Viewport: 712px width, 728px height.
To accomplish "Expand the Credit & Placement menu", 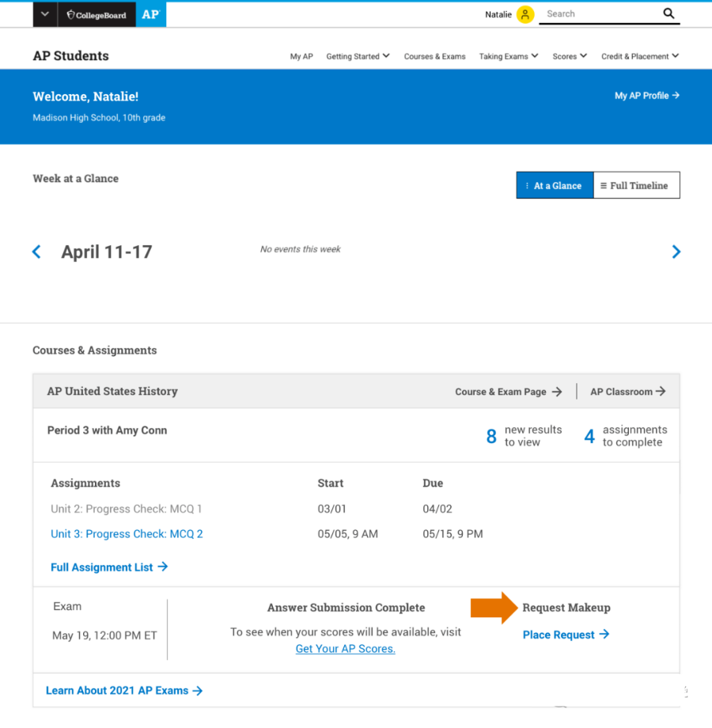I will (x=639, y=56).
